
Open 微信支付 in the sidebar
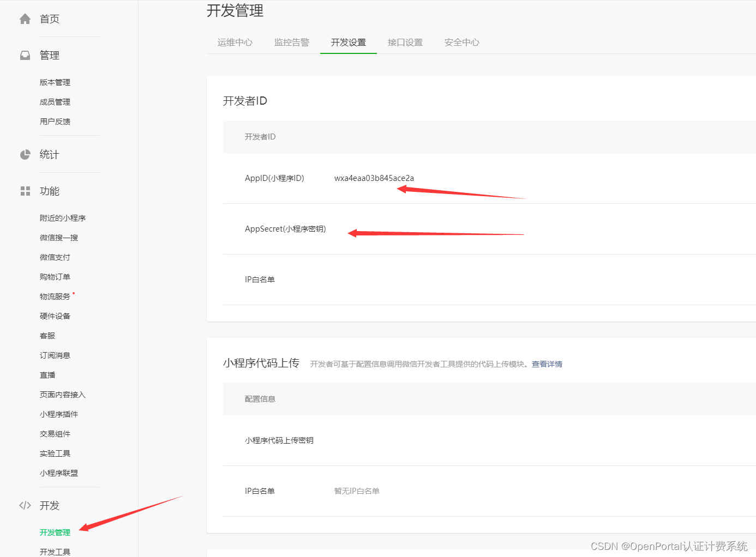pos(55,257)
